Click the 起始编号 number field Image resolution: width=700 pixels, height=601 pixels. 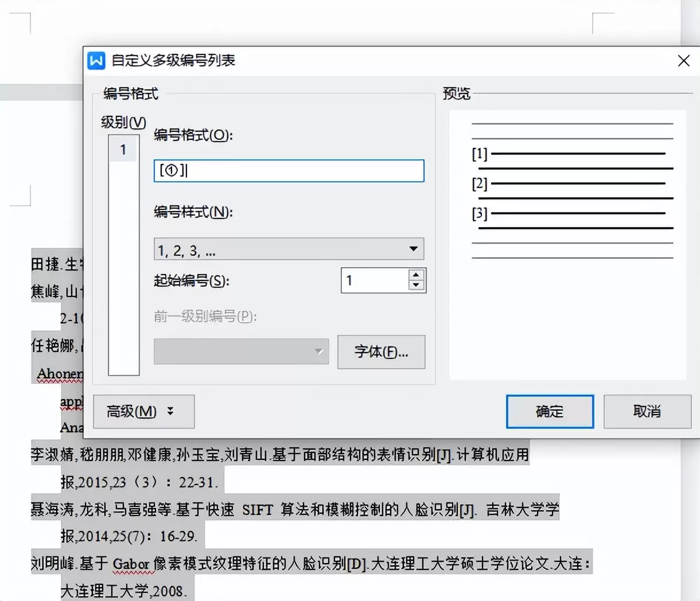[x=375, y=280]
